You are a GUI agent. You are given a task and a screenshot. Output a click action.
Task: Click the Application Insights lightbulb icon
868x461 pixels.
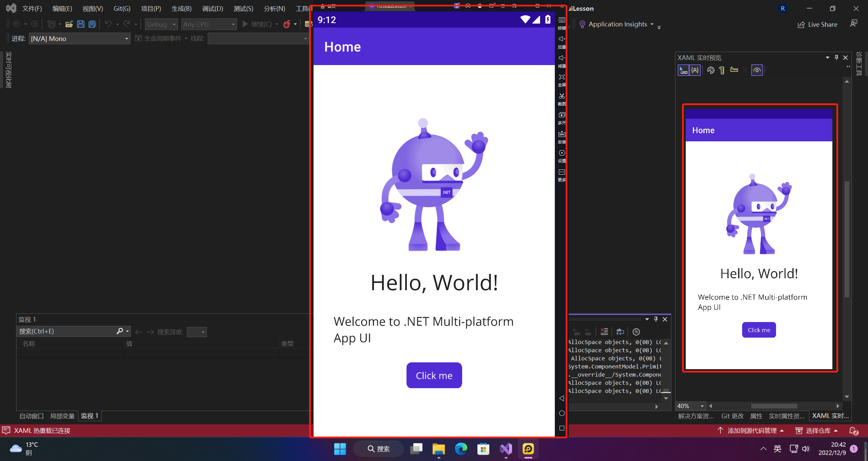tap(582, 24)
